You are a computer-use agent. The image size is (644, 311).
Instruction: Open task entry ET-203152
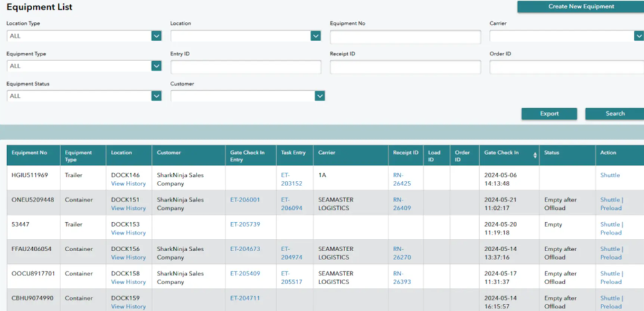point(292,180)
